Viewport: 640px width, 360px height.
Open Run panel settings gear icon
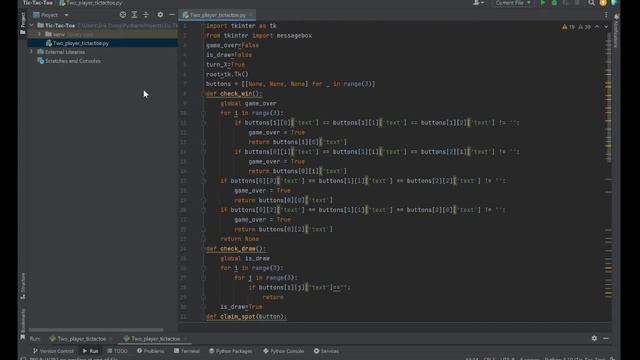594,338
